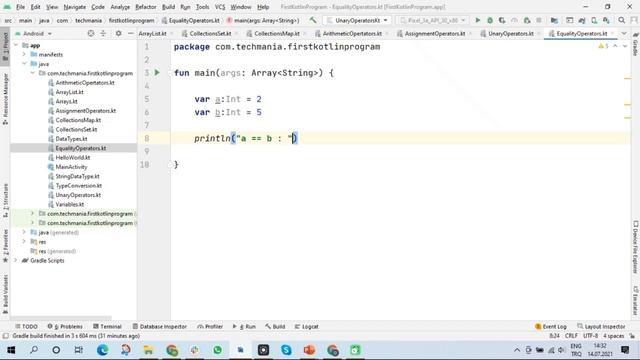Open WhatsApp from the taskbar
This screenshot has height=360, width=640.
tap(218, 350)
